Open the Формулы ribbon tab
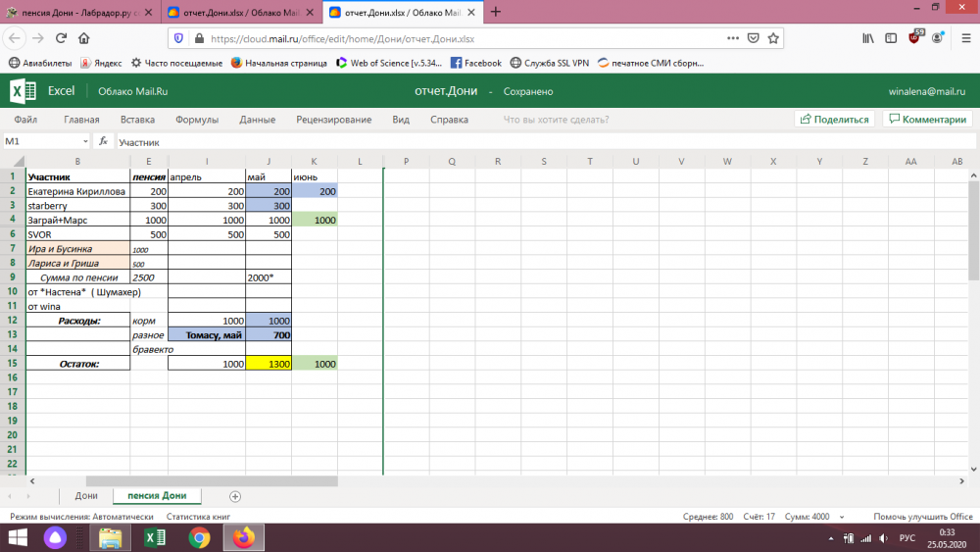The image size is (980, 552). (196, 120)
